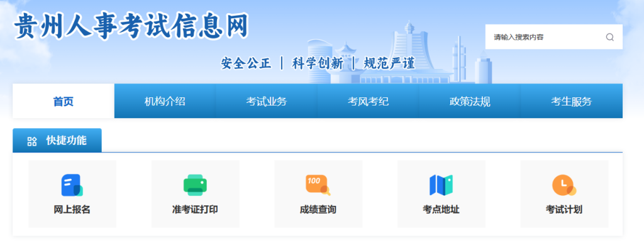This screenshot has width=644, height=248.
Task: Click the 网上报名 text link
Action: coord(72,210)
